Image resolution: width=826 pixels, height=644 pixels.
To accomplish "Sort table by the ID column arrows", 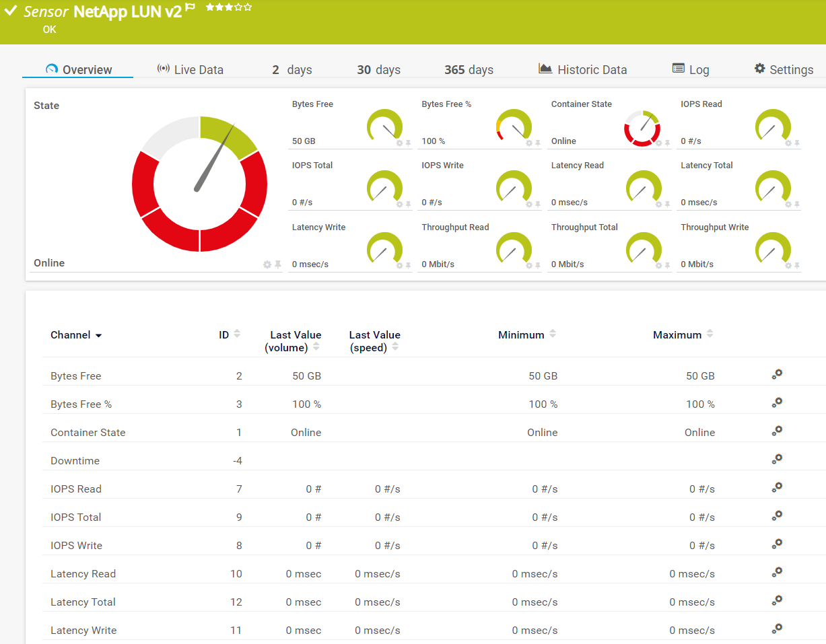I will point(237,334).
